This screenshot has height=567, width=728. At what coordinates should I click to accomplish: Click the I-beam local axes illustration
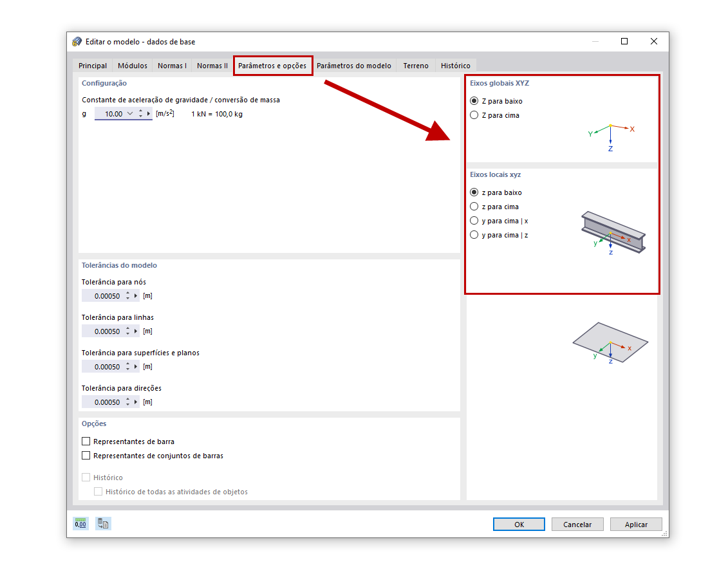pos(613,233)
